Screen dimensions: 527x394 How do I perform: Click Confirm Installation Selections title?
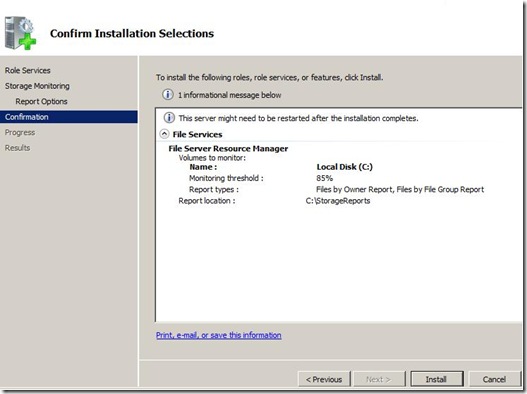[132, 33]
